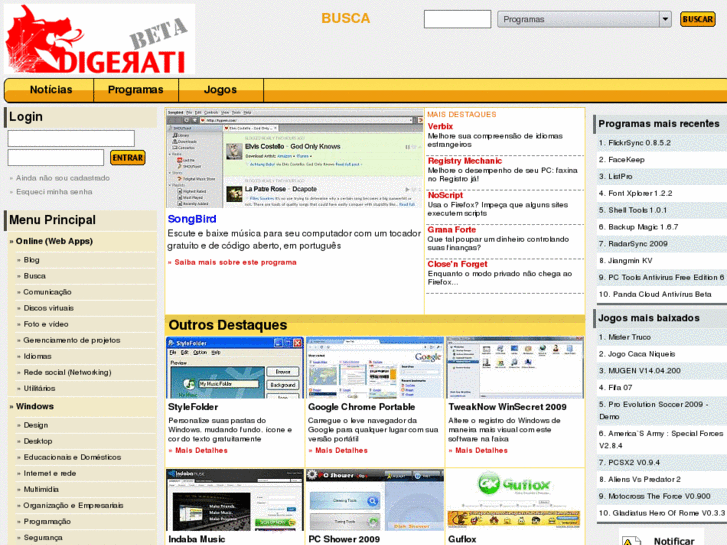Screen dimensions: 727x545
Task: Open Panda Cloud Antivírus Beta entry
Action: (662, 295)
